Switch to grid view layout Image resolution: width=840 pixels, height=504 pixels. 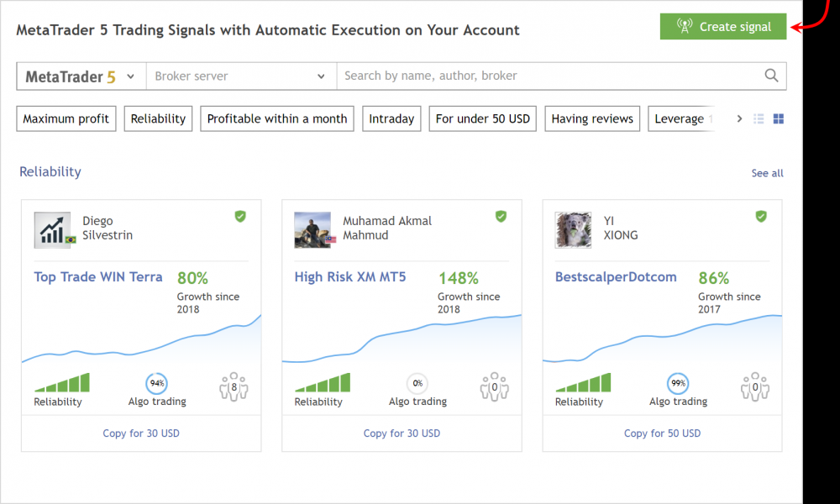coord(779,118)
